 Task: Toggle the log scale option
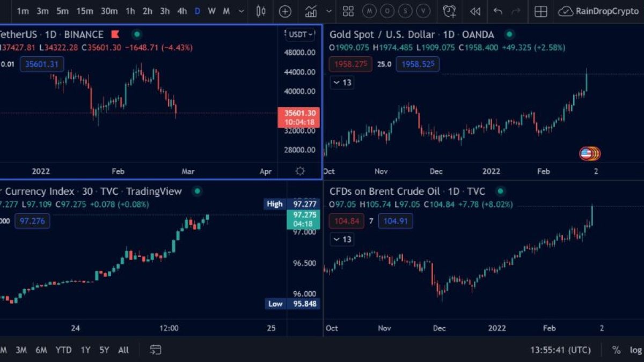[635, 350]
